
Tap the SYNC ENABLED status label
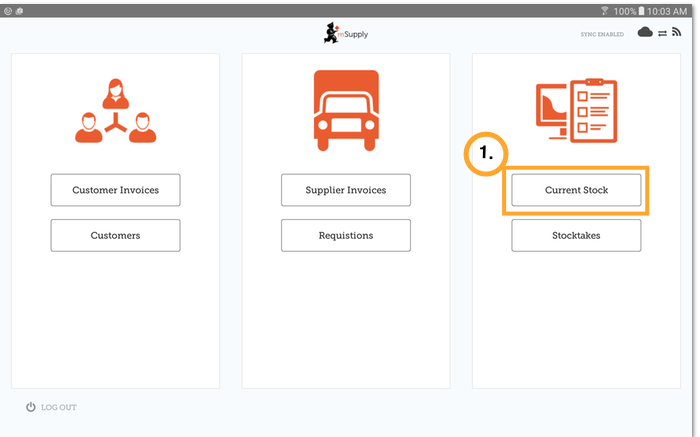click(602, 34)
